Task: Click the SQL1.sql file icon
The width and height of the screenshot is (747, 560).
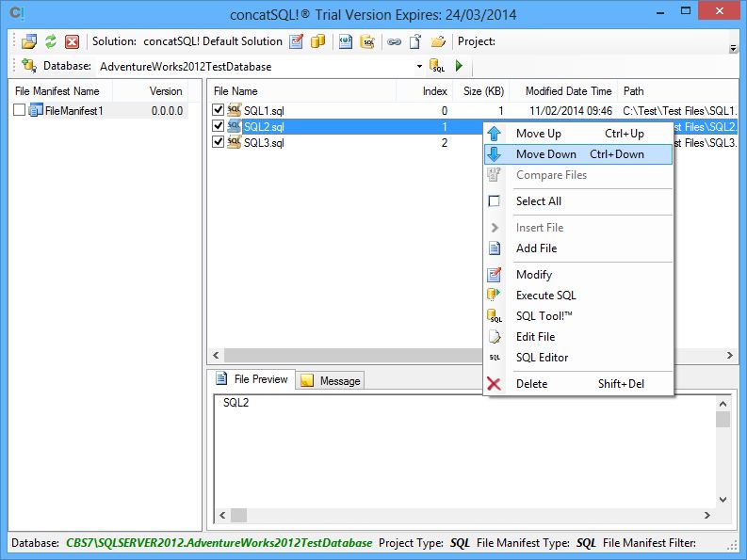Action: click(234, 110)
